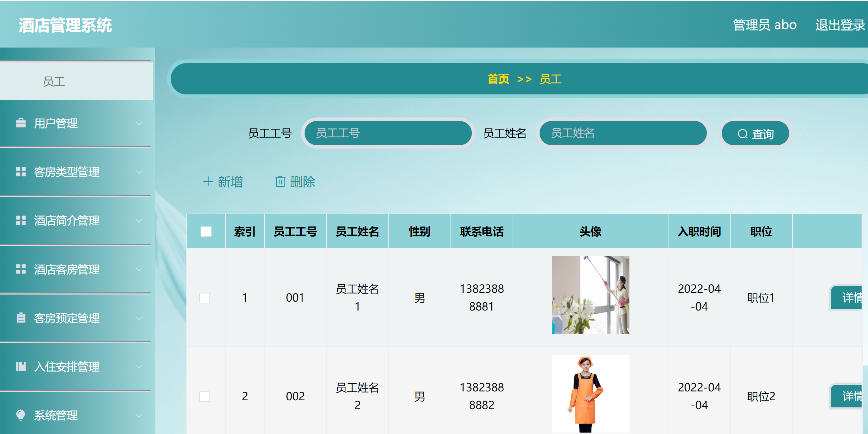The width and height of the screenshot is (868, 434).
Task: Click the 查询 search button
Action: 755,134
